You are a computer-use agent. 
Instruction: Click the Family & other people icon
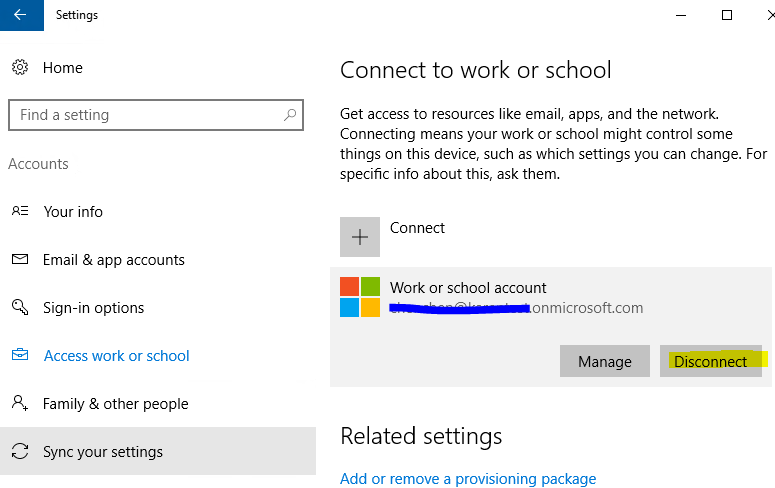point(20,404)
